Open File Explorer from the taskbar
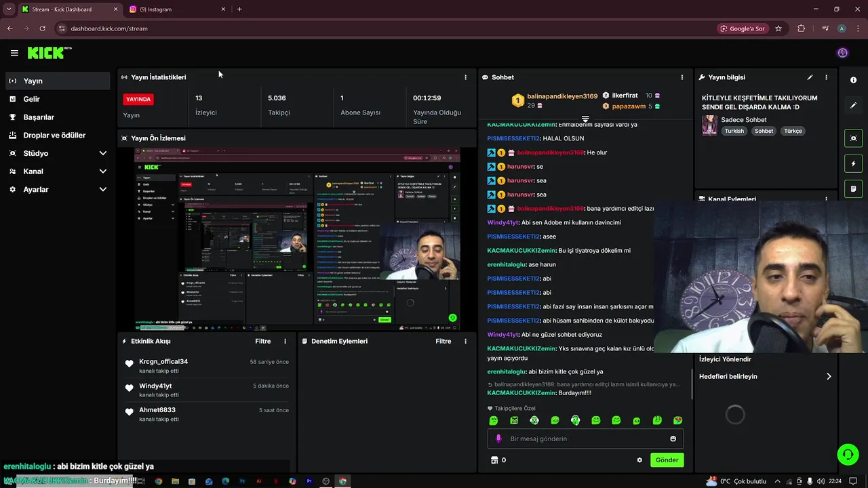 175,481
